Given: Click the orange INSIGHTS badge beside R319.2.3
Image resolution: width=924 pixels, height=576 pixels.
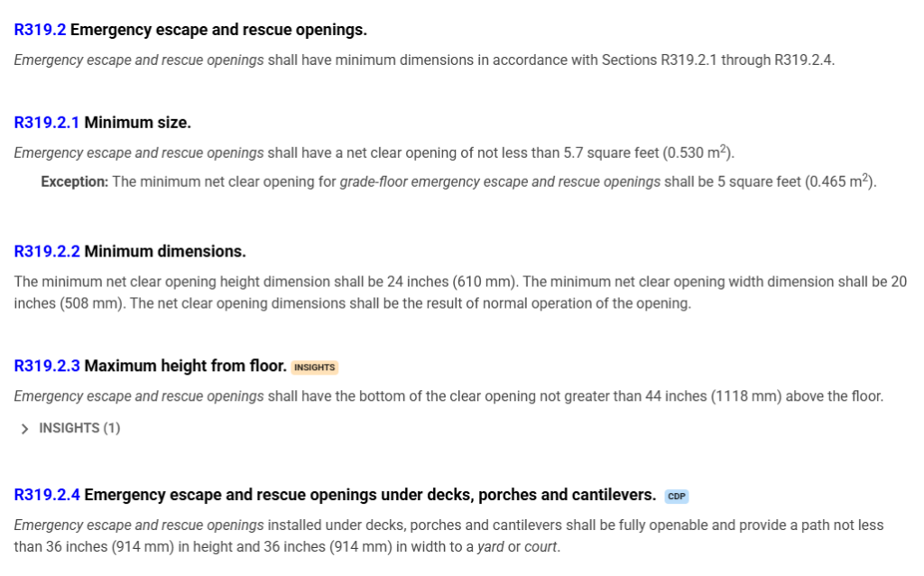Looking at the screenshot, I should (314, 367).
